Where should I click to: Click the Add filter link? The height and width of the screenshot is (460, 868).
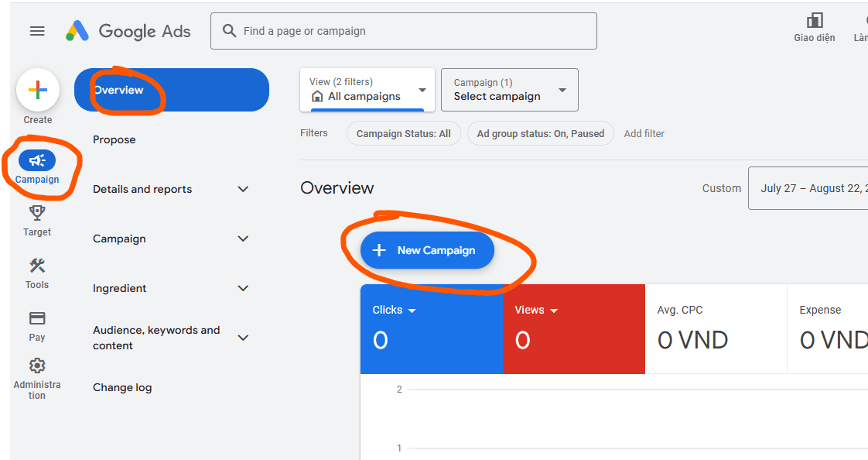pos(644,133)
